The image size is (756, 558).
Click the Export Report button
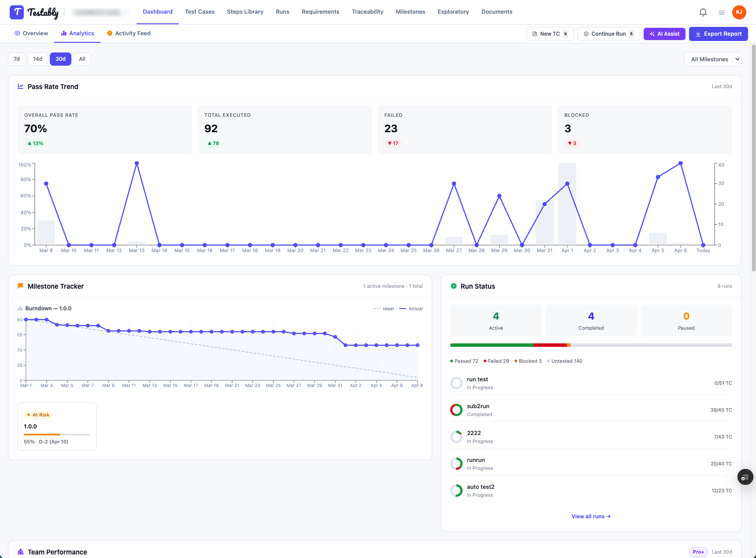[718, 34]
